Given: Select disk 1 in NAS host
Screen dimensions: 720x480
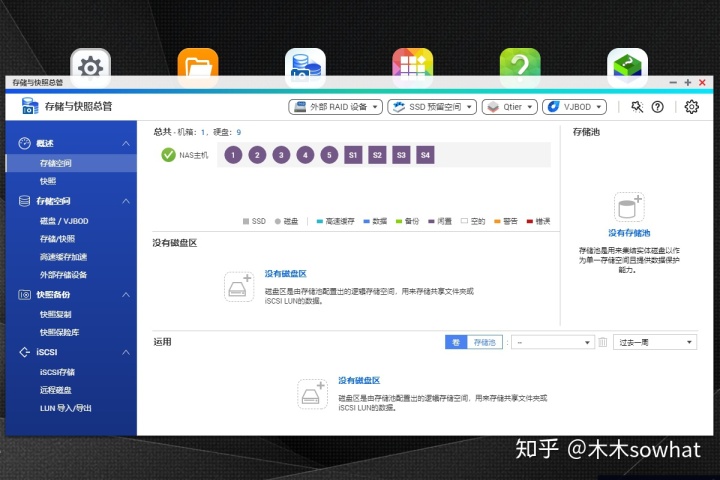Looking at the screenshot, I should [x=233, y=155].
